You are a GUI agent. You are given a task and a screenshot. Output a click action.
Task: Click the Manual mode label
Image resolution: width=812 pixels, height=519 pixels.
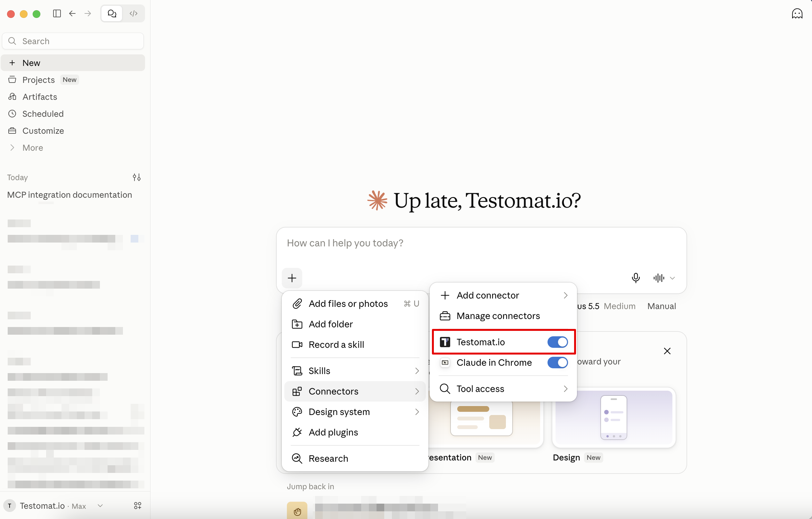pyautogui.click(x=662, y=306)
